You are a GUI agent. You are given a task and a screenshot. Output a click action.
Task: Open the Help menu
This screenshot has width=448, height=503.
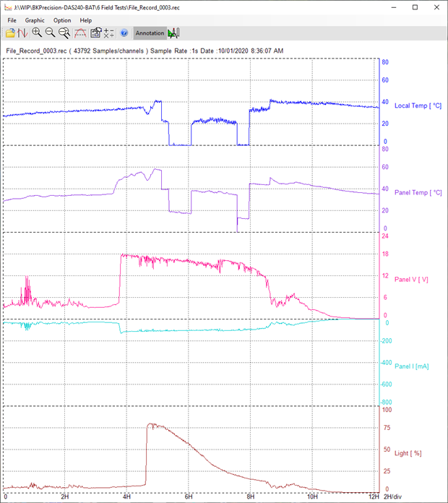pyautogui.click(x=85, y=20)
